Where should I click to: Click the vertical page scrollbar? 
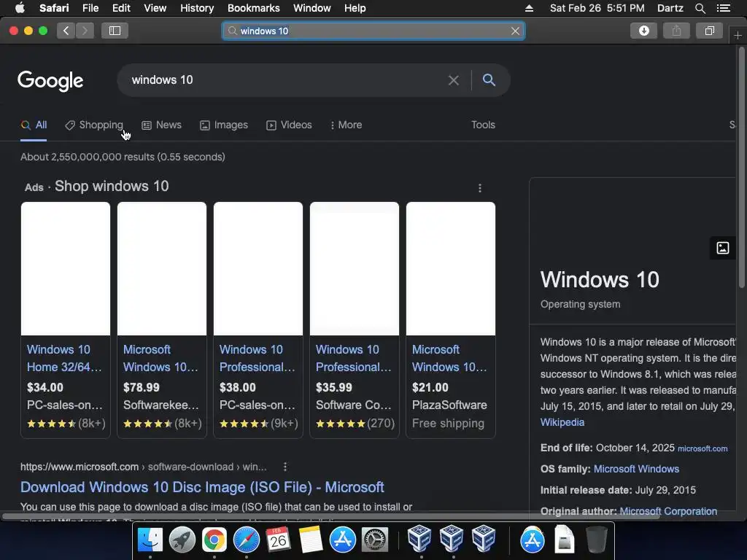pyautogui.click(x=741, y=168)
